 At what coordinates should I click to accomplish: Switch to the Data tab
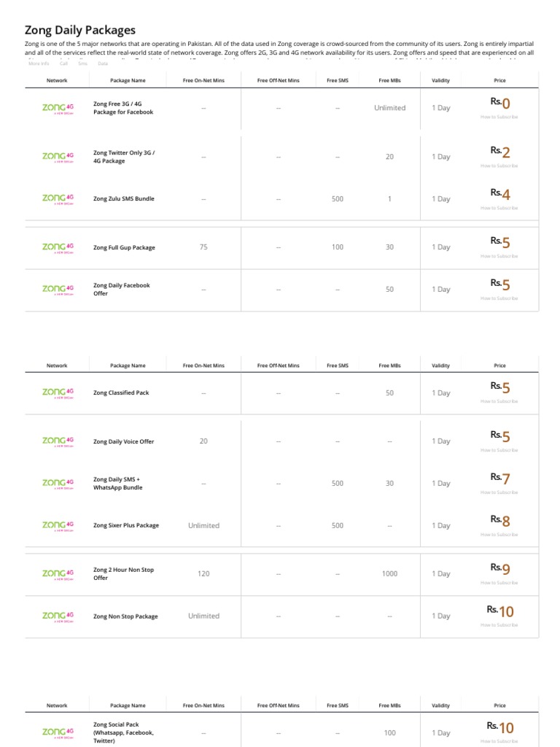[103, 63]
